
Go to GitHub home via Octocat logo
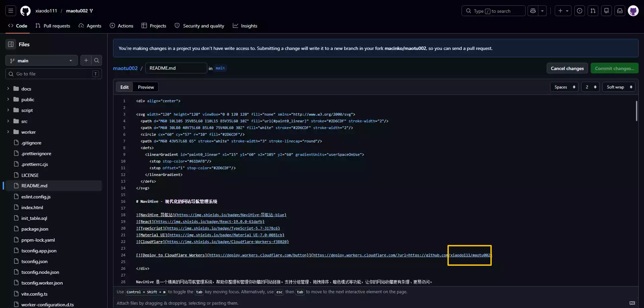25,11
